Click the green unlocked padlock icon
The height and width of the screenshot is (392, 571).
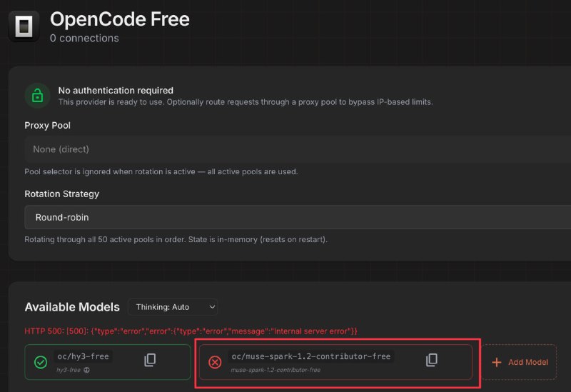click(x=38, y=96)
